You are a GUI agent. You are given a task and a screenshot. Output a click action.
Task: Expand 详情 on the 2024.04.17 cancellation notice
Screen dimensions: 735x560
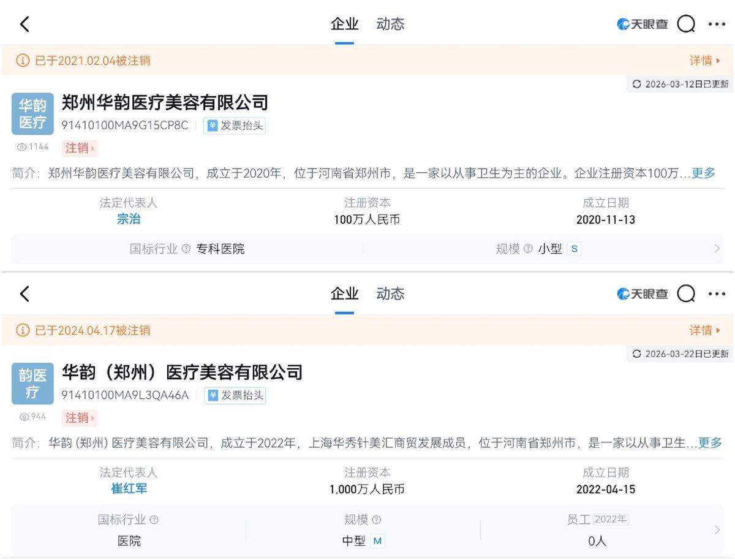(704, 330)
